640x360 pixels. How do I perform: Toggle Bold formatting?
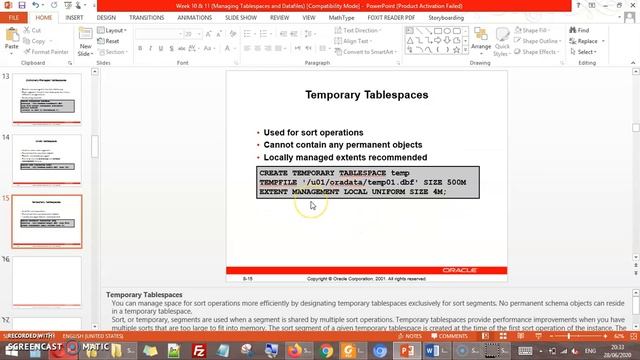[140, 49]
